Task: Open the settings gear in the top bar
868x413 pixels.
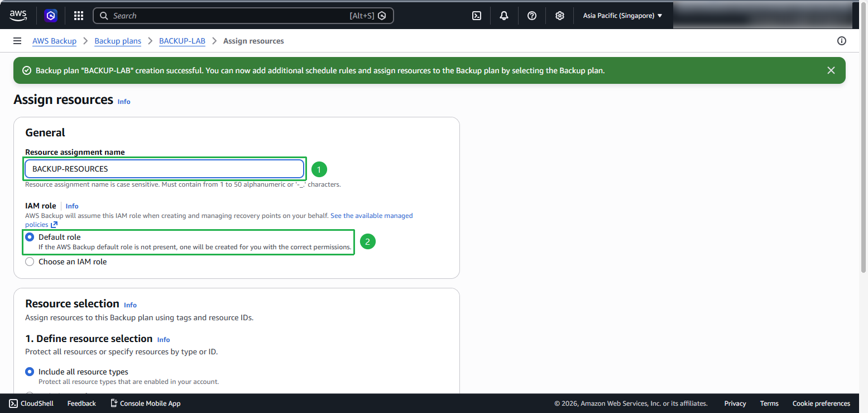Action: coord(560,16)
